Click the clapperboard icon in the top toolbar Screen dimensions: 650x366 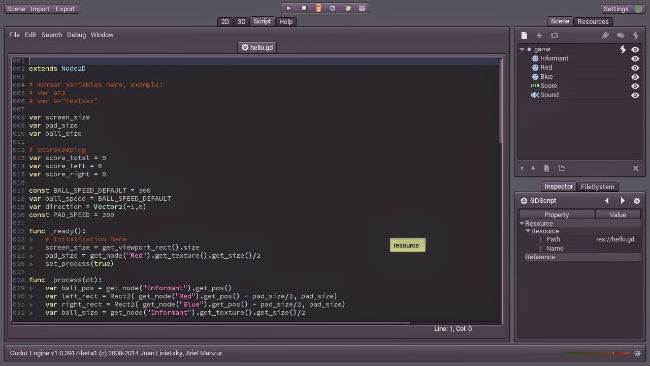[x=362, y=8]
